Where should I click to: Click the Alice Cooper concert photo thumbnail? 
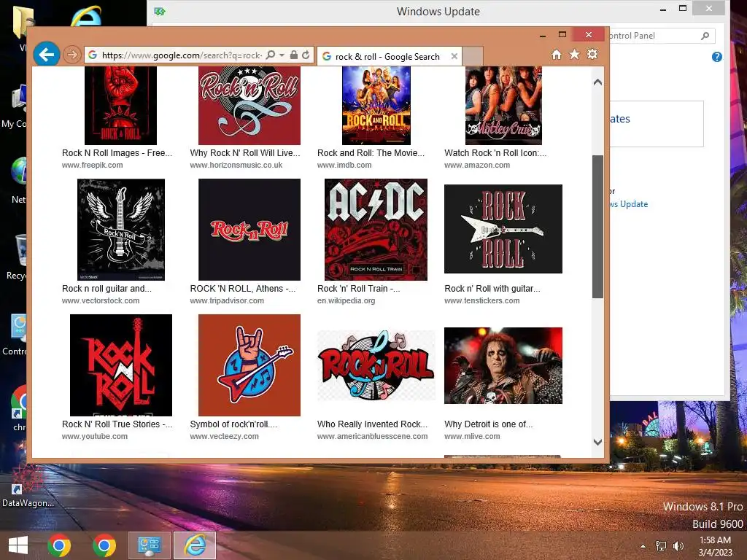pyautogui.click(x=503, y=366)
